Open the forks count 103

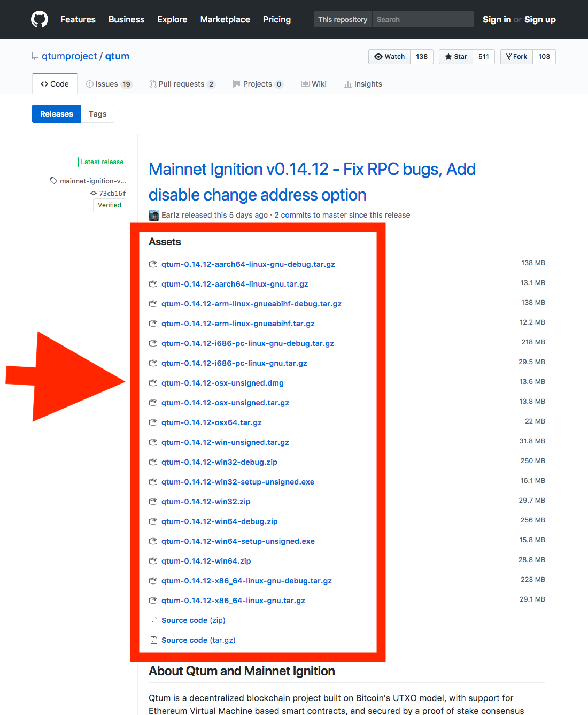544,57
